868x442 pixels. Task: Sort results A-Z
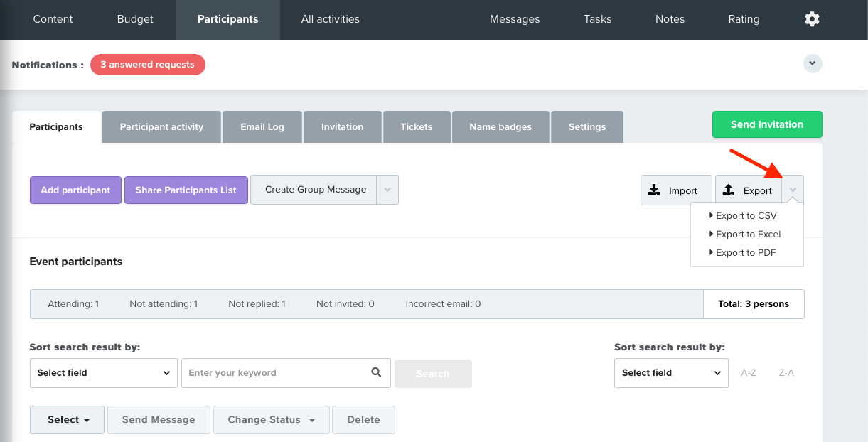coord(749,373)
